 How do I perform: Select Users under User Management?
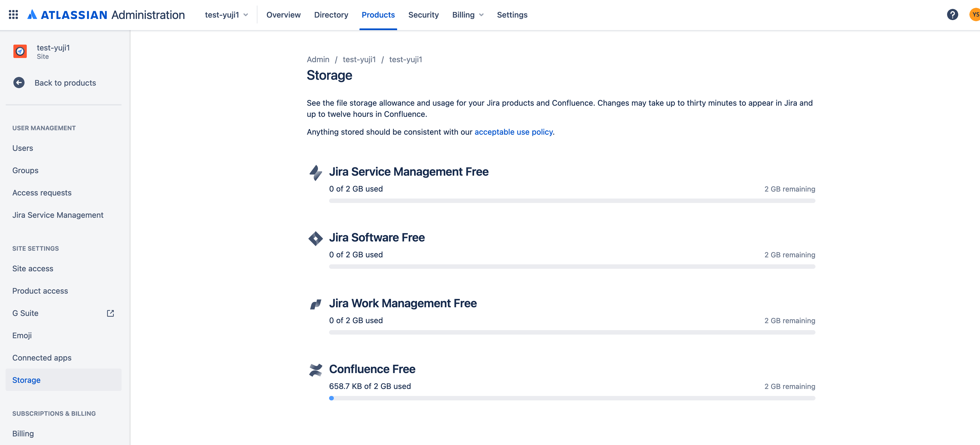[x=22, y=148]
